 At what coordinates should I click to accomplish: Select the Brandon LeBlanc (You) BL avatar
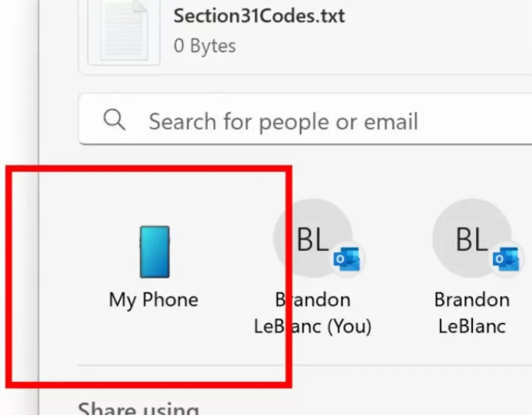pyautogui.click(x=313, y=239)
